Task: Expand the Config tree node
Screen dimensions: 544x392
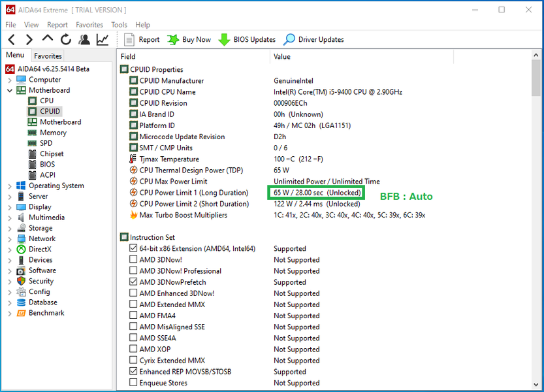Action: click(10, 292)
